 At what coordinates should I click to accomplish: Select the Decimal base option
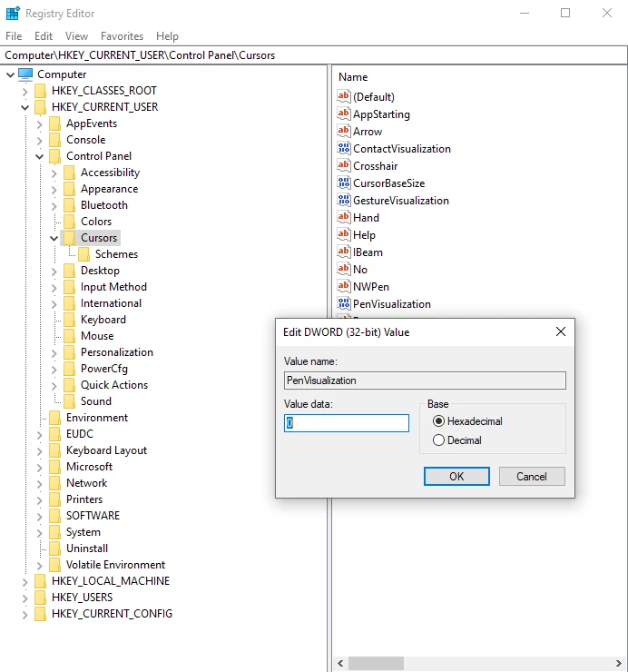point(457,440)
